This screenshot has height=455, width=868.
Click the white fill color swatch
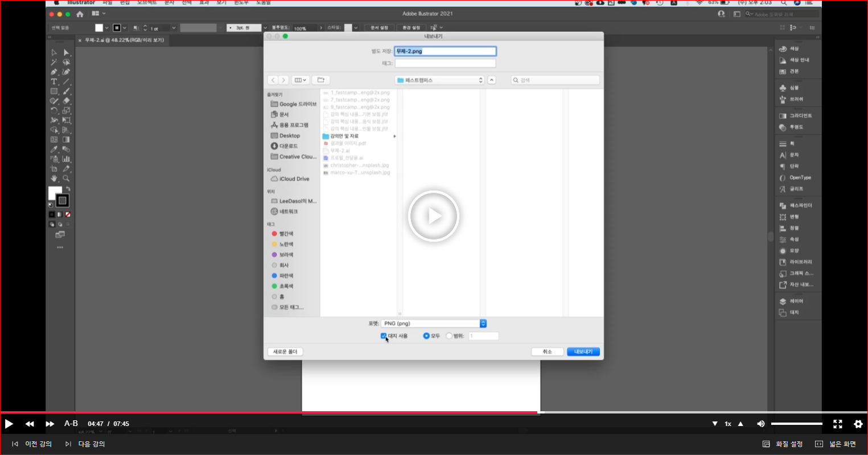(x=99, y=28)
